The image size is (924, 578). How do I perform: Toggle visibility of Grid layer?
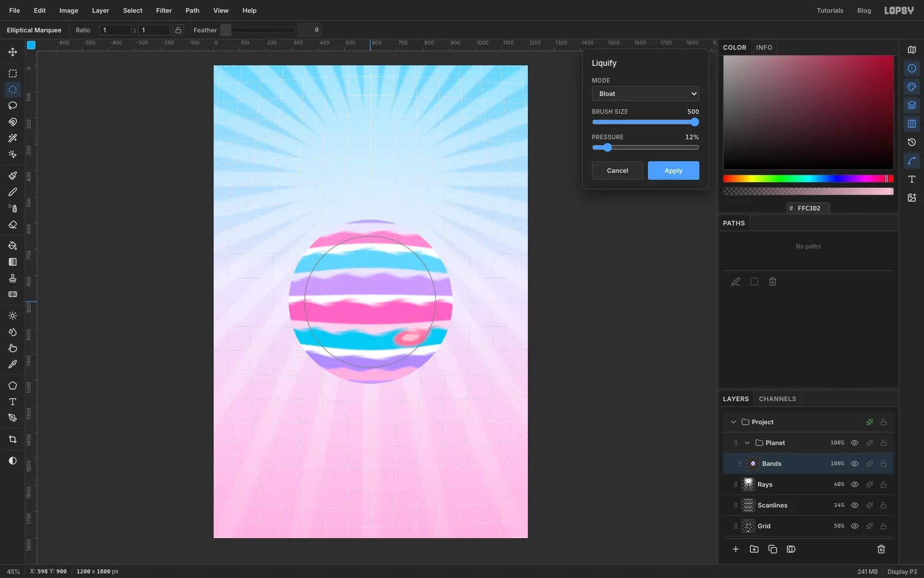(x=855, y=526)
